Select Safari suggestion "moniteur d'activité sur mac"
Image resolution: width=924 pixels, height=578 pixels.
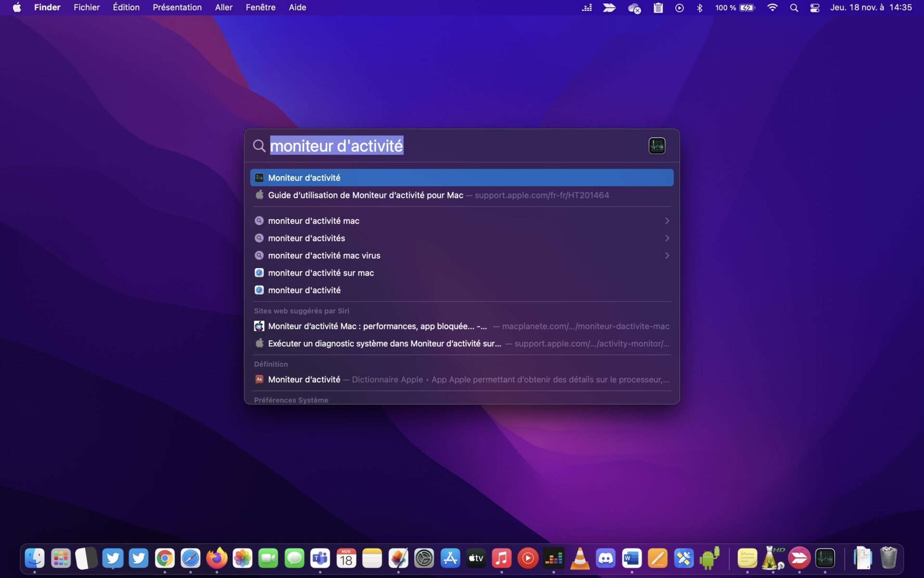point(462,273)
